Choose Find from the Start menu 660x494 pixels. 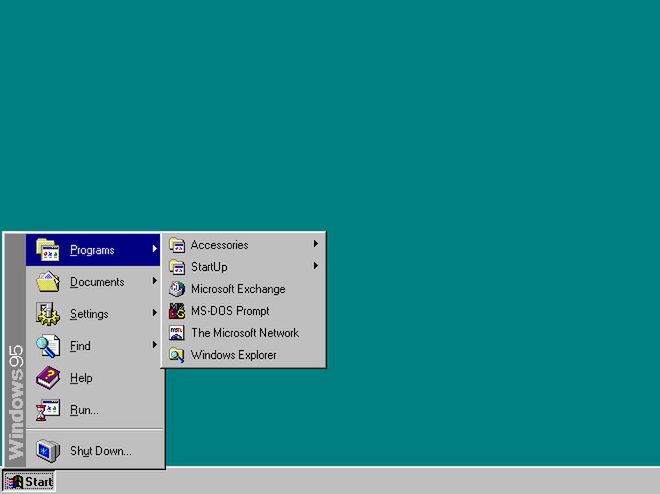tap(93, 346)
